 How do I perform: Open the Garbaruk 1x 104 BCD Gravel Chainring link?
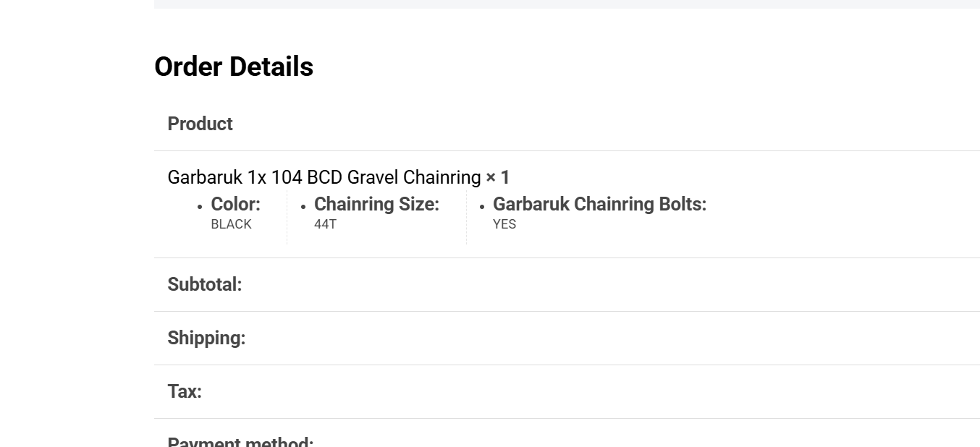tap(324, 177)
